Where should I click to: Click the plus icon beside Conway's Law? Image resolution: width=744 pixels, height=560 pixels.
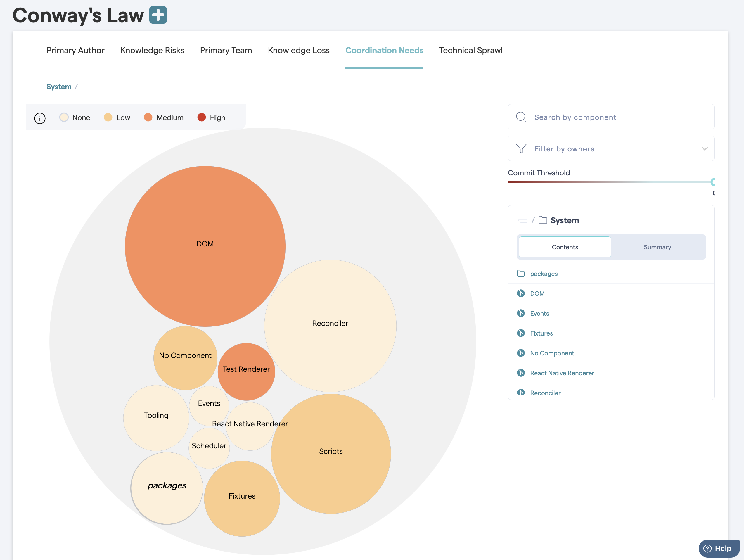point(158,15)
